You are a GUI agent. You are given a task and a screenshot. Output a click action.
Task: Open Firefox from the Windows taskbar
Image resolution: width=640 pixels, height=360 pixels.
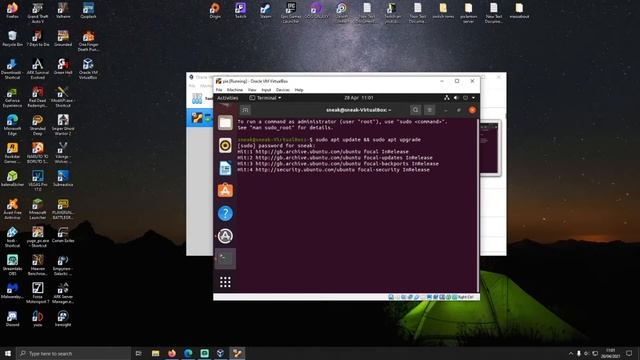pos(172,353)
